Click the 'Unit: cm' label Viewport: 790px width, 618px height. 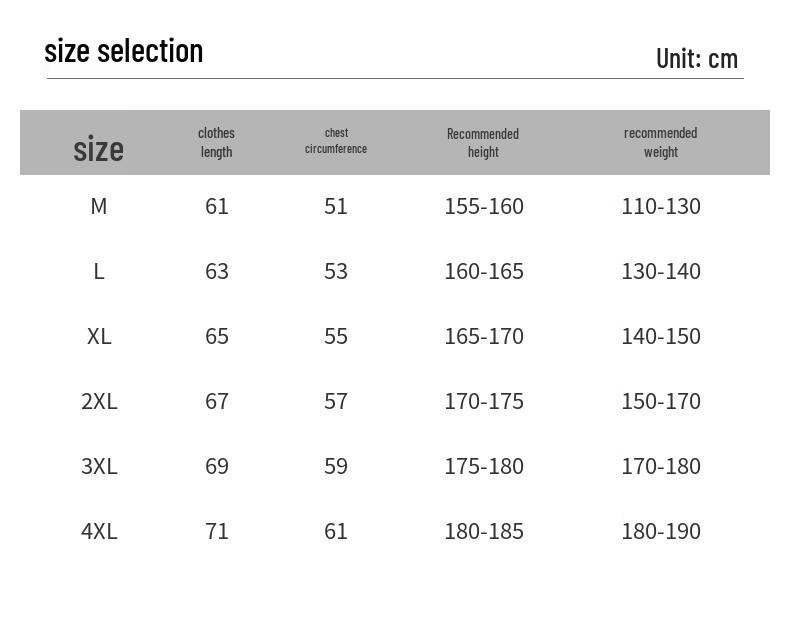click(697, 59)
